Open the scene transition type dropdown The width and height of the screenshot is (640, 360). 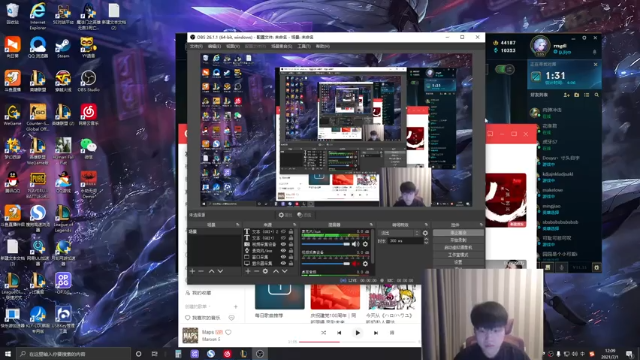coord(400,233)
